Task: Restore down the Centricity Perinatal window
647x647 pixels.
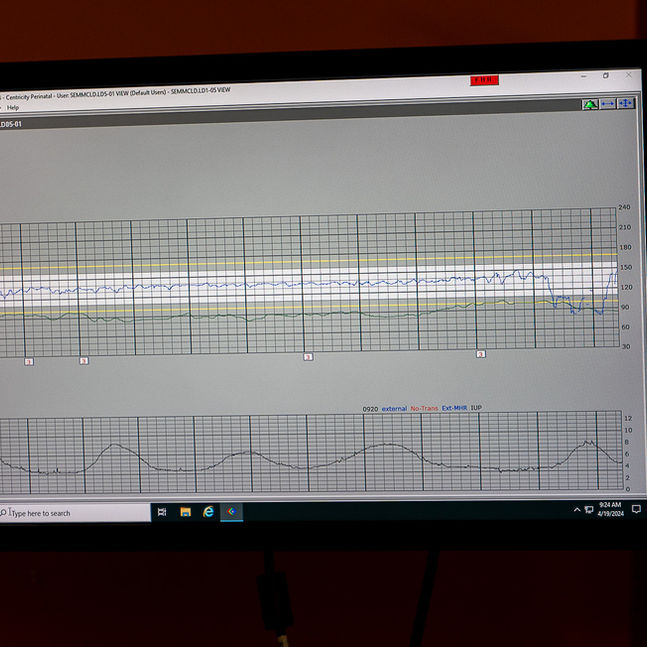Action: coord(606,76)
